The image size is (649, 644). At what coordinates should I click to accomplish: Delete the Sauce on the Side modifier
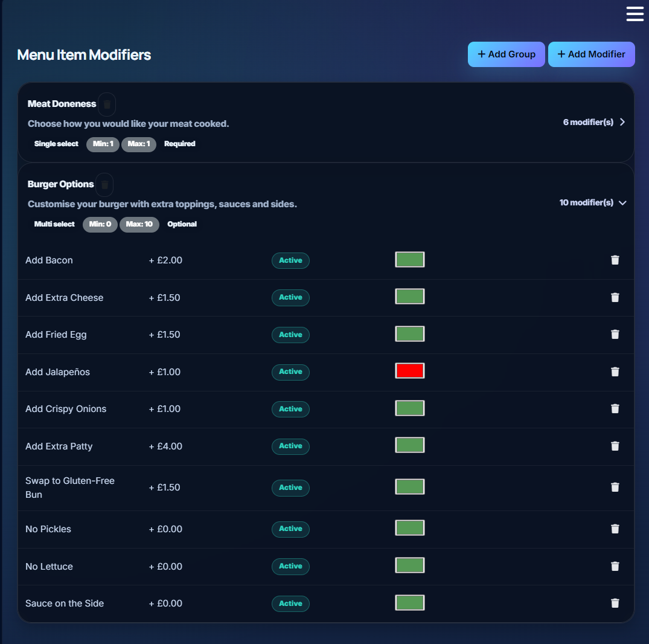click(x=615, y=603)
